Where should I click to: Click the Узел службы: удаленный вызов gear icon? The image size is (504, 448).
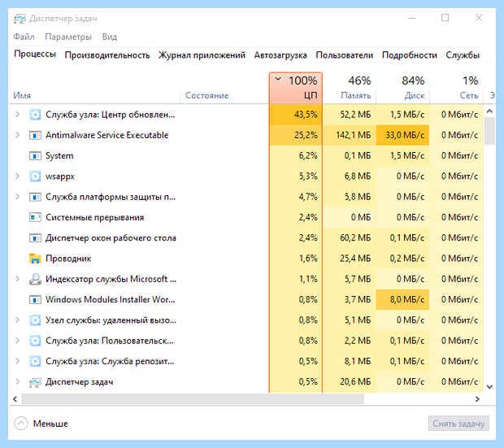(x=35, y=320)
